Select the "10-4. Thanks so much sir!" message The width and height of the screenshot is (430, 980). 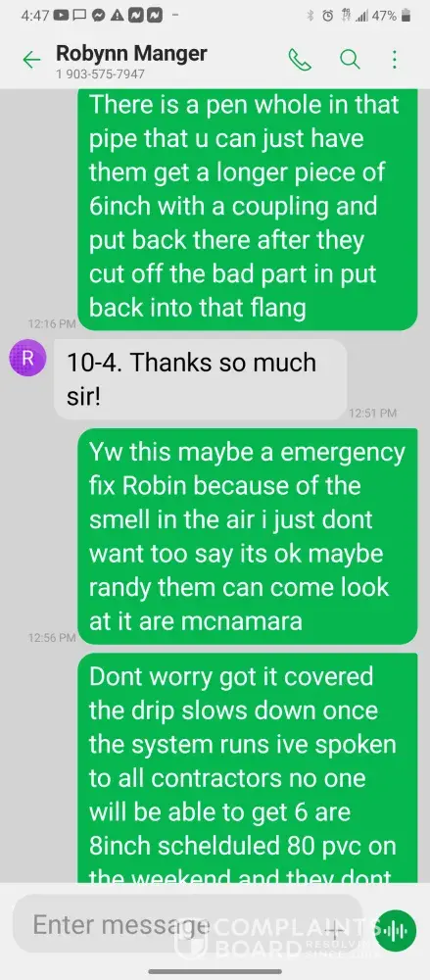pyautogui.click(x=201, y=379)
